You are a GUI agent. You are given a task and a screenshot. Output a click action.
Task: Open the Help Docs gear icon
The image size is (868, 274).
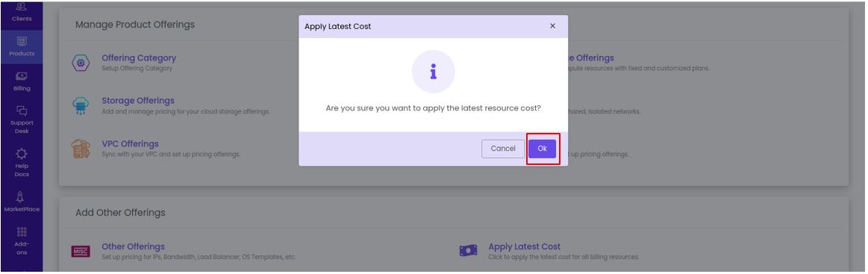[x=22, y=153]
